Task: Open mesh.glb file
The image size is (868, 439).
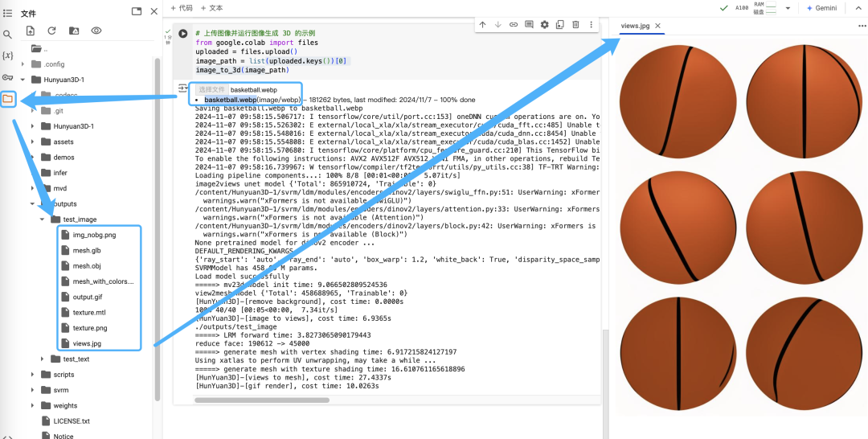Action: 87,250
